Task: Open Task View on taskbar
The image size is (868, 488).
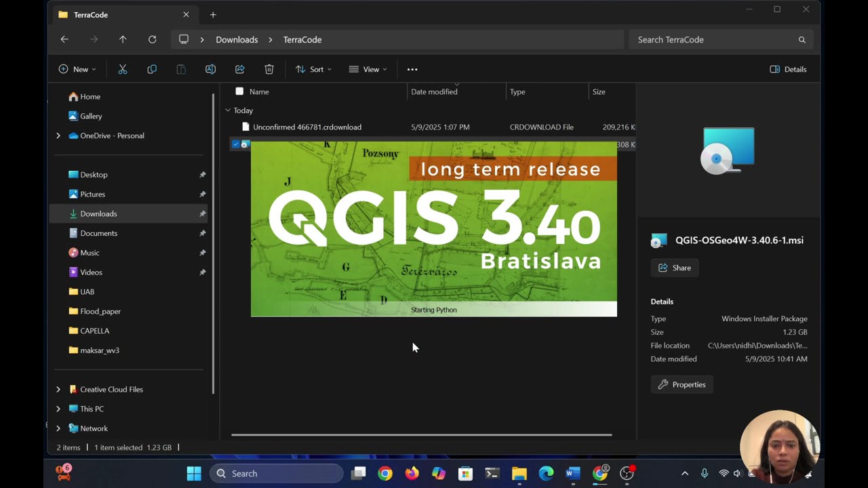Action: [358, 473]
